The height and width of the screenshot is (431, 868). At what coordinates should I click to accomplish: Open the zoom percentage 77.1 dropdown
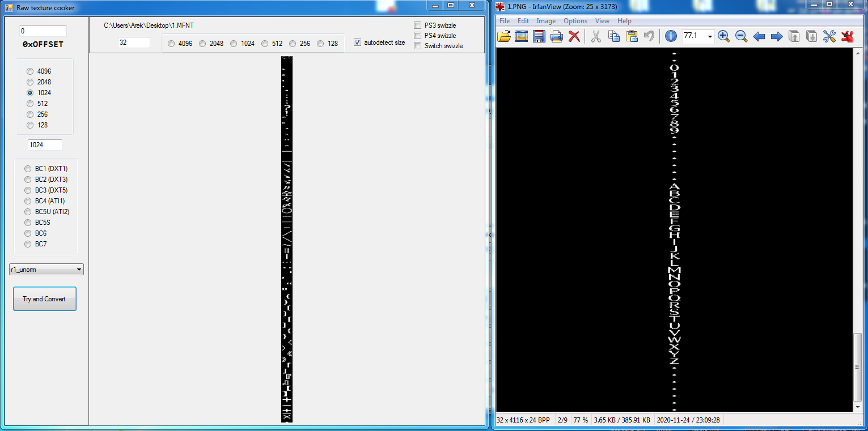(710, 36)
